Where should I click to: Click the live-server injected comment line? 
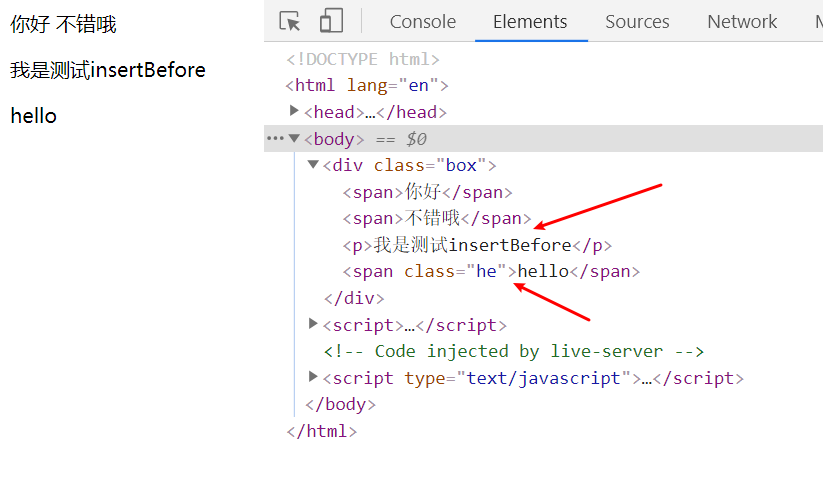(x=514, y=351)
